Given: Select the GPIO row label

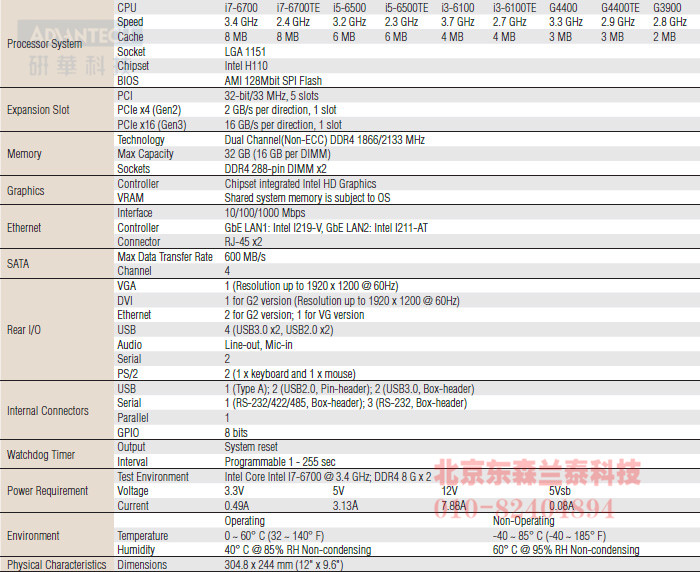Looking at the screenshot, I should click(129, 432).
